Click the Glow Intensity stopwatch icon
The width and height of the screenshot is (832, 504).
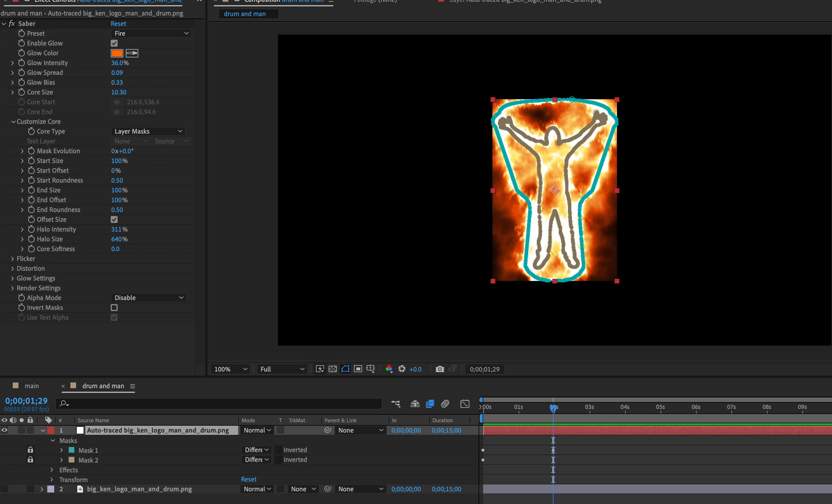pos(22,63)
